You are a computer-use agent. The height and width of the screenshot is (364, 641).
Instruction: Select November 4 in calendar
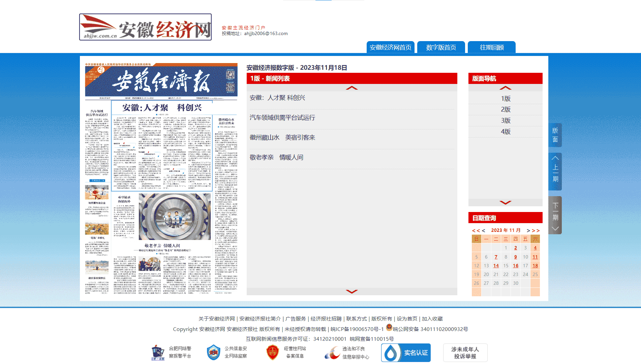click(x=535, y=248)
